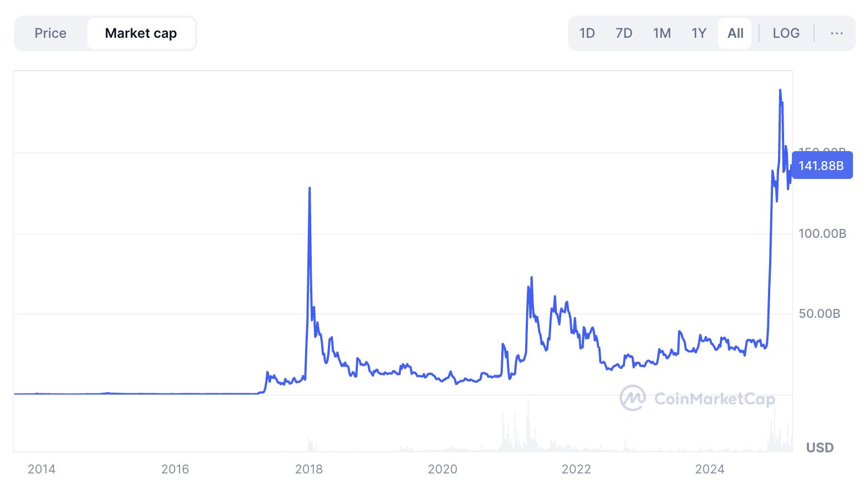
Task: Set chart range to 1M
Action: tap(662, 33)
